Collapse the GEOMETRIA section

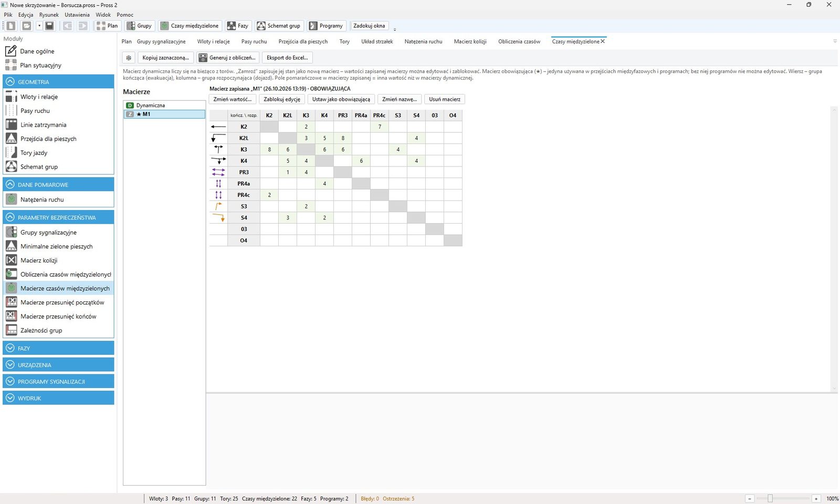click(x=58, y=81)
